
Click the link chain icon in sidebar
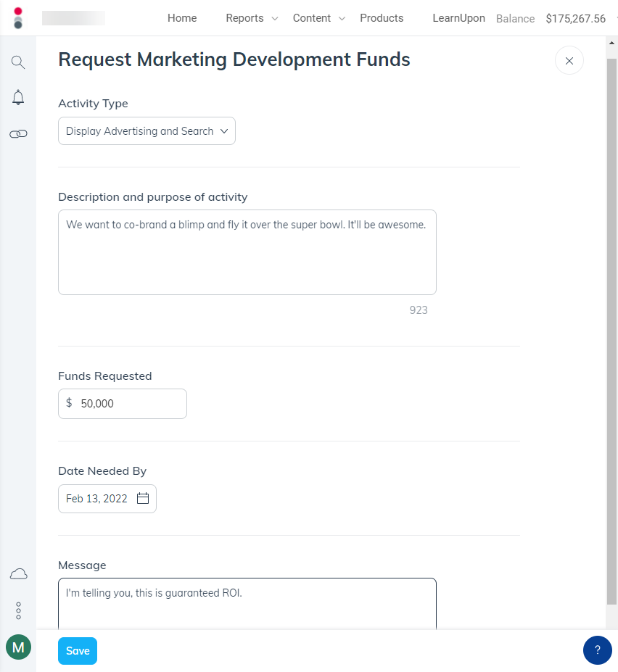tap(18, 134)
